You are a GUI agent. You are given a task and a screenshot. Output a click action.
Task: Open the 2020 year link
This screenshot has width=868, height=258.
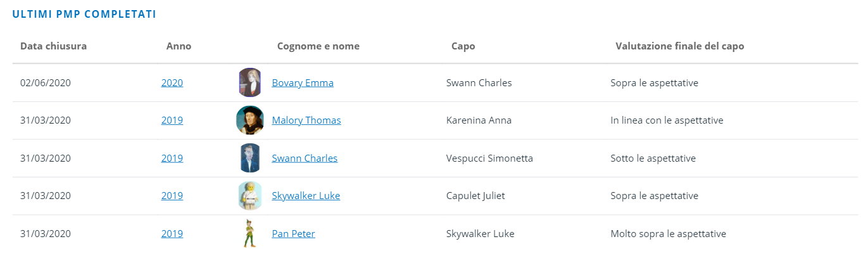172,83
